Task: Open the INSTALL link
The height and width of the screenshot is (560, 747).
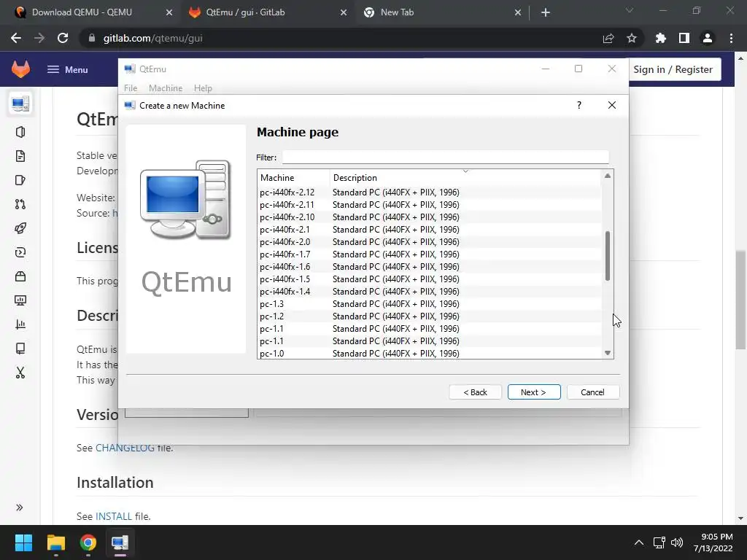Action: click(x=113, y=517)
